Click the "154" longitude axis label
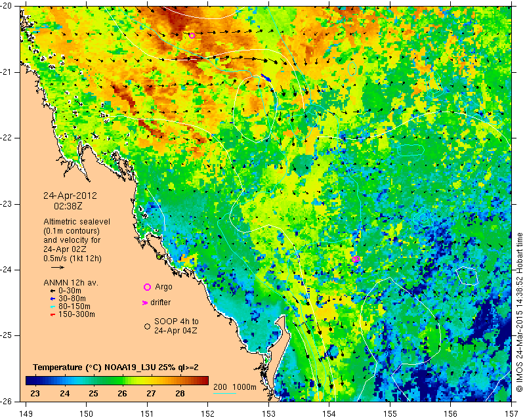Viewport: 525px width, 420px height. tap(329, 413)
